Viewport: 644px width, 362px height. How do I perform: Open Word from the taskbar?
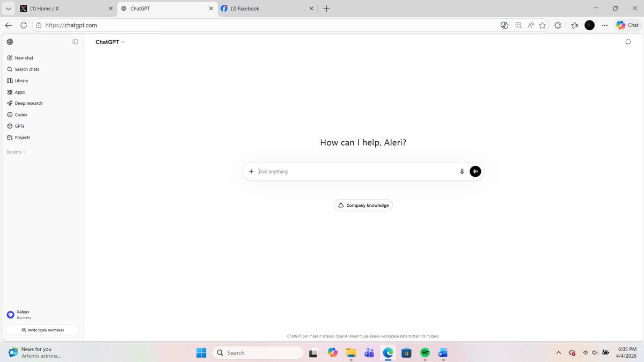coord(443,353)
